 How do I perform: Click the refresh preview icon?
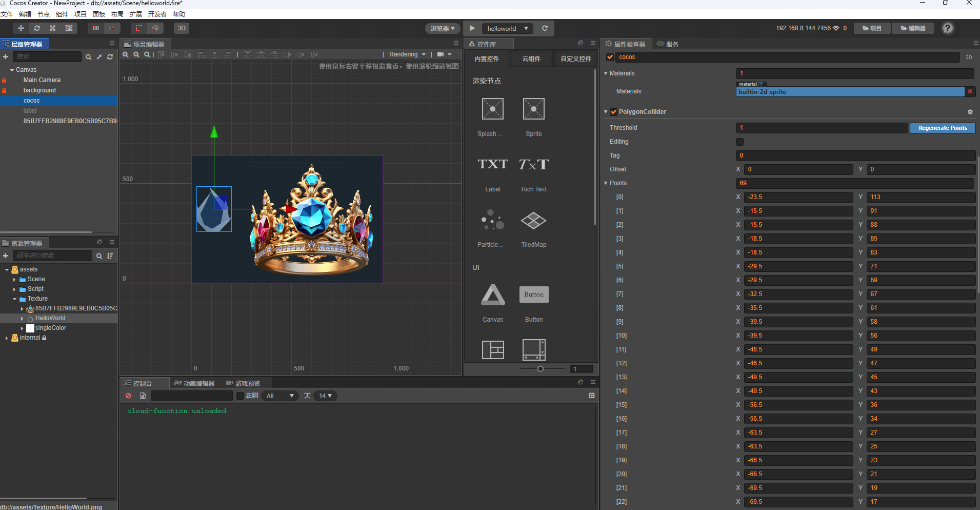pos(545,28)
